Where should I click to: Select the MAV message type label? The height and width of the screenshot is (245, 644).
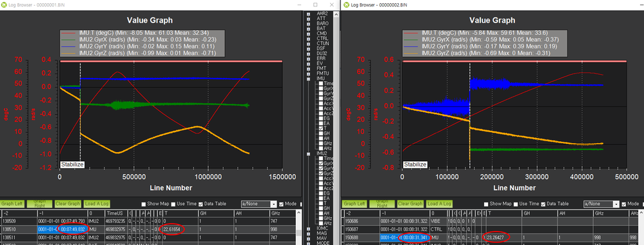pos(321,238)
